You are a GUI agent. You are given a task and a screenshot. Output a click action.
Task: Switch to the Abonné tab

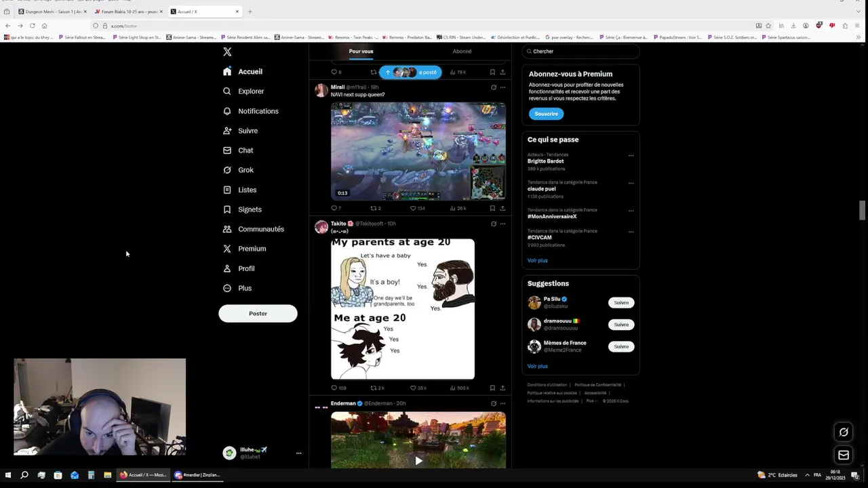(462, 52)
